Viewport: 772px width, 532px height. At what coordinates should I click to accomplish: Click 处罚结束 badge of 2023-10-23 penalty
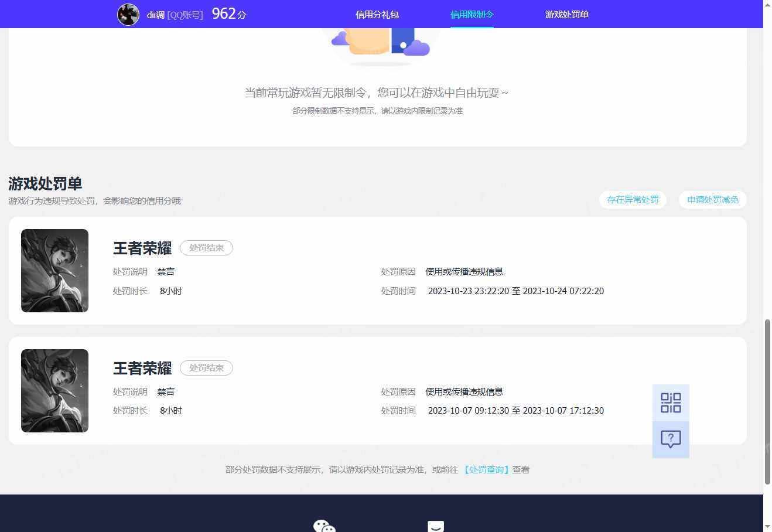[206, 248]
